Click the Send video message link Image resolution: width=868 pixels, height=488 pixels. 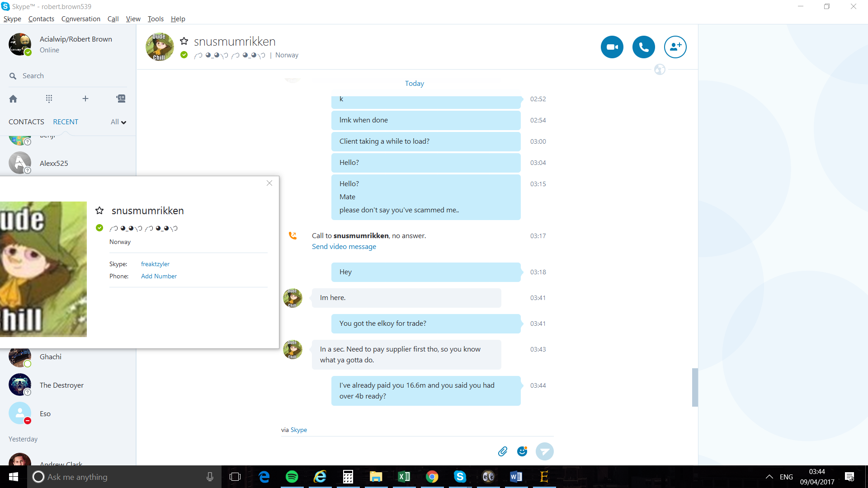344,247
